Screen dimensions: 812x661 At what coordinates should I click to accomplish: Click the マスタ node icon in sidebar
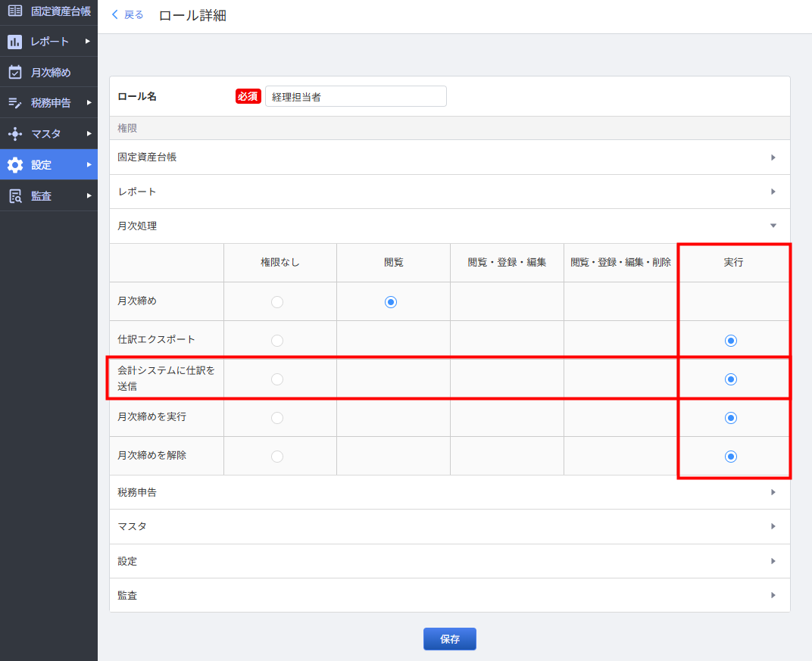(15, 134)
